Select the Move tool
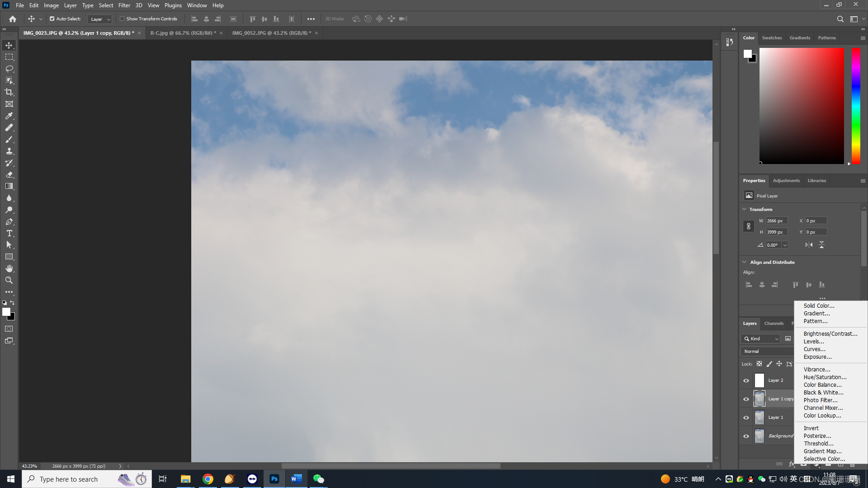Screen dimensions: 868x488 [x=9, y=45]
